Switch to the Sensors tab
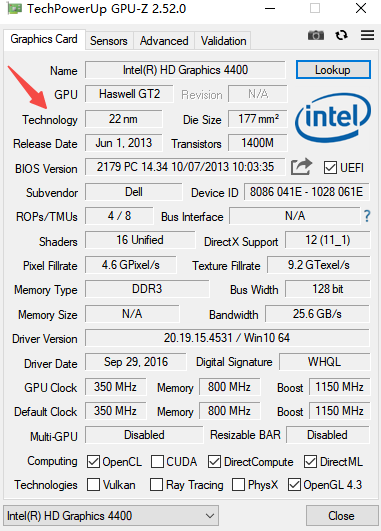This screenshot has width=381, height=531. 109,41
